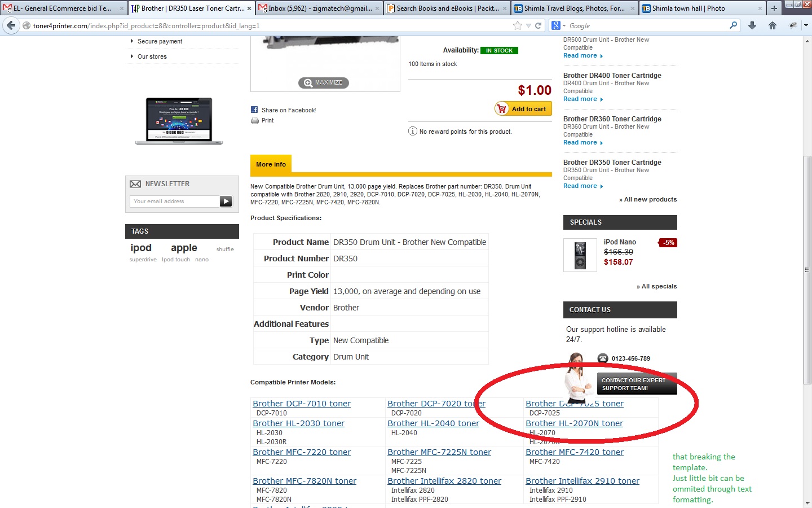Click the iPod Nano product thumbnail
This screenshot has width=812, height=508.
click(x=580, y=255)
